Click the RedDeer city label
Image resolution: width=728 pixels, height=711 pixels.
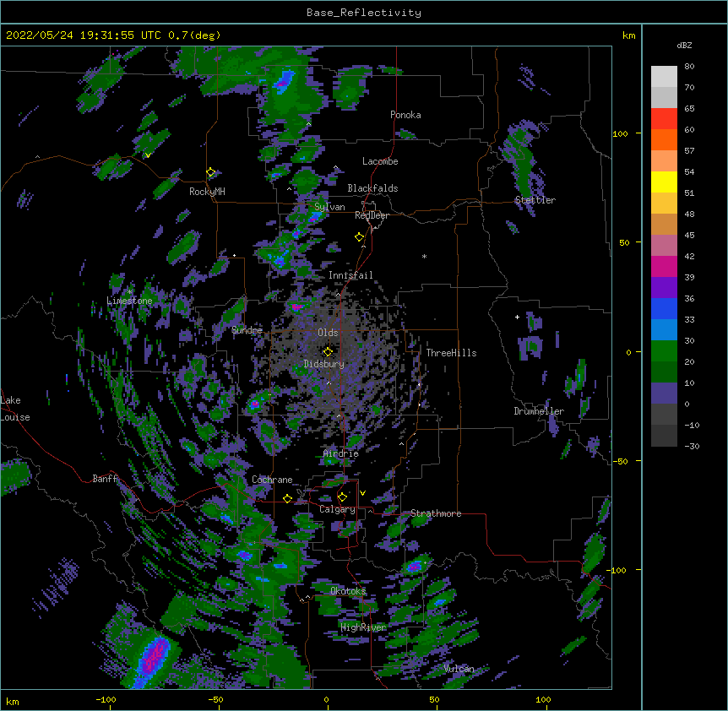tap(372, 215)
